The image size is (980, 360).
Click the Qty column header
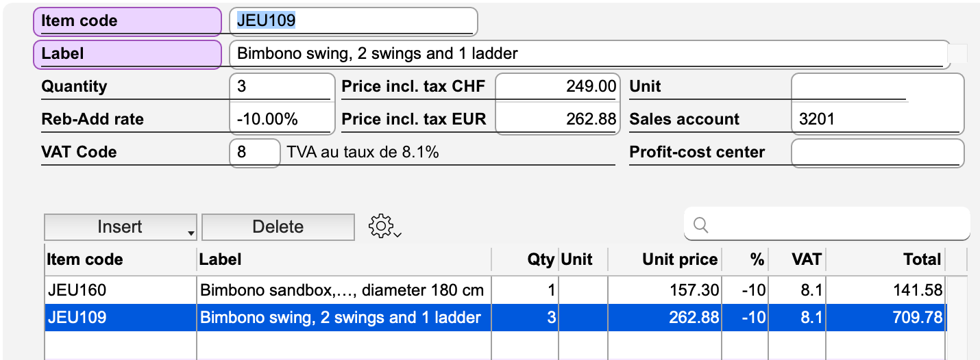[539, 260]
